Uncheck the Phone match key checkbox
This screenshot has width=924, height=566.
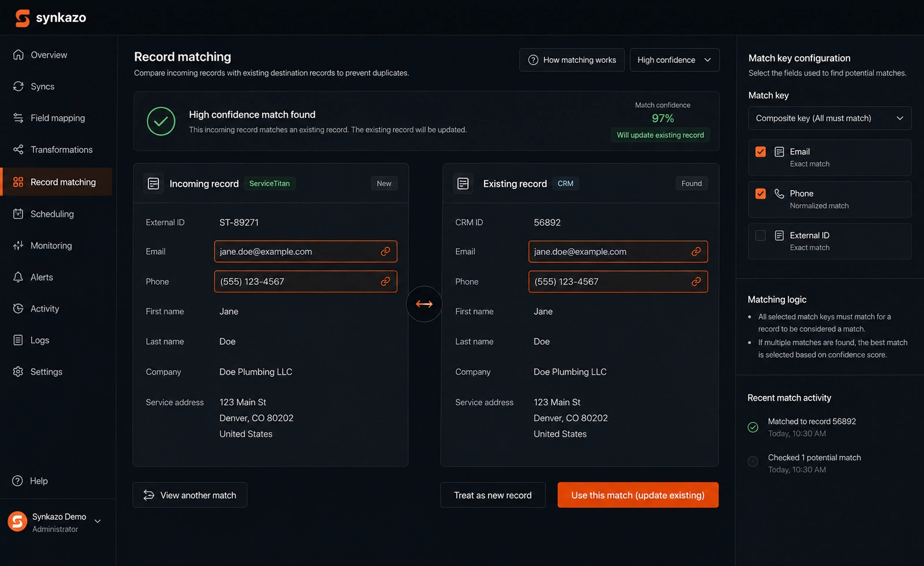click(x=761, y=194)
